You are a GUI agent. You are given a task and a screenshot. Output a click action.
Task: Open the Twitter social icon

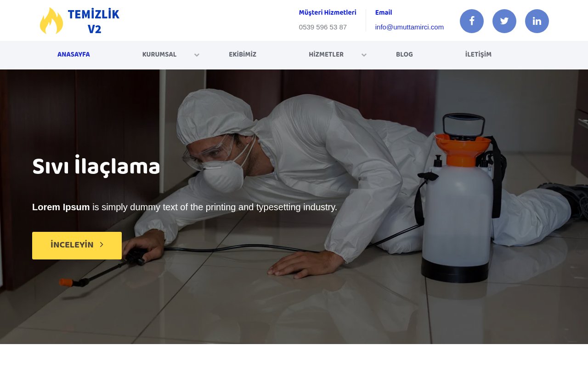(504, 21)
